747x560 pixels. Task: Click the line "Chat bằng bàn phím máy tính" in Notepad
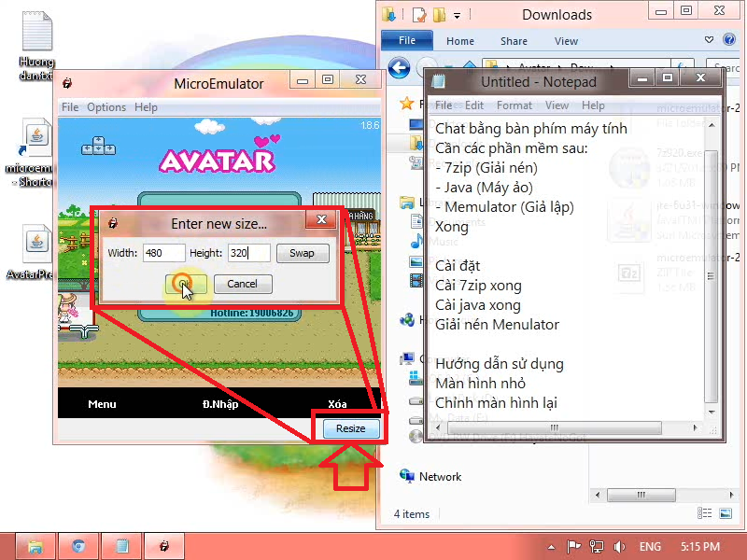[531, 129]
